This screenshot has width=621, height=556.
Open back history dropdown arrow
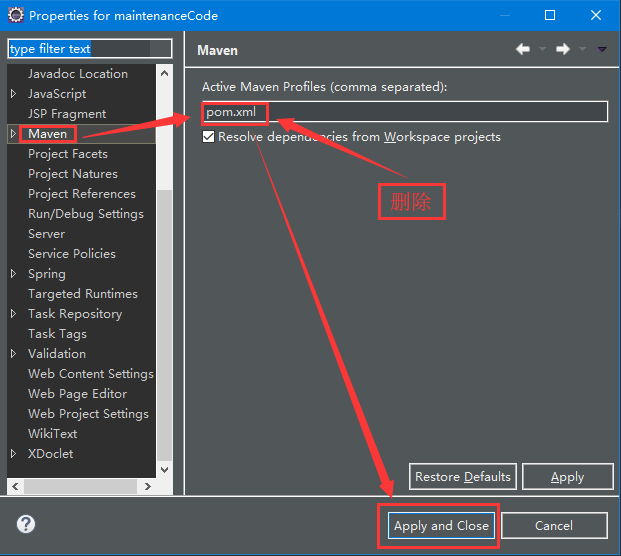pos(542,49)
